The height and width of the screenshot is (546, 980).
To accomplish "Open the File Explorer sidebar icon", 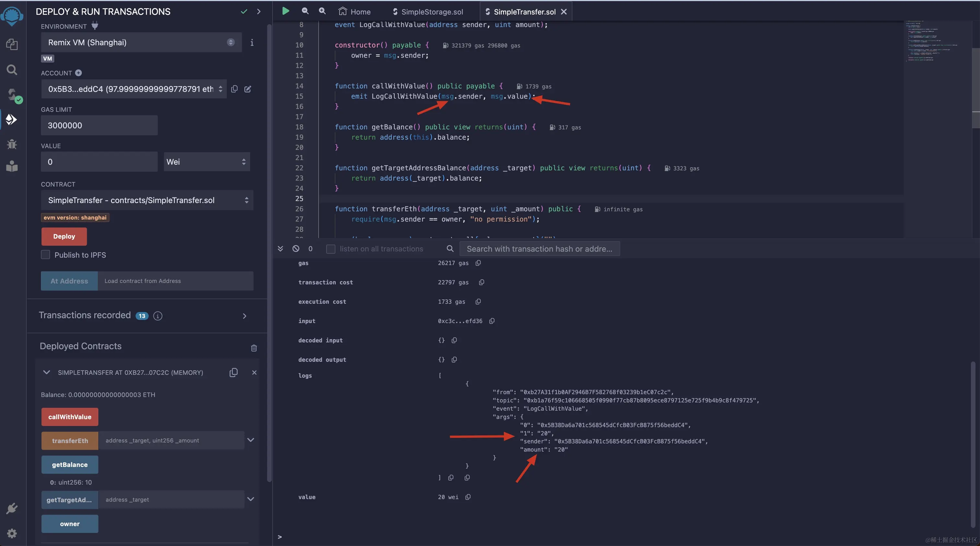I will pos(12,44).
